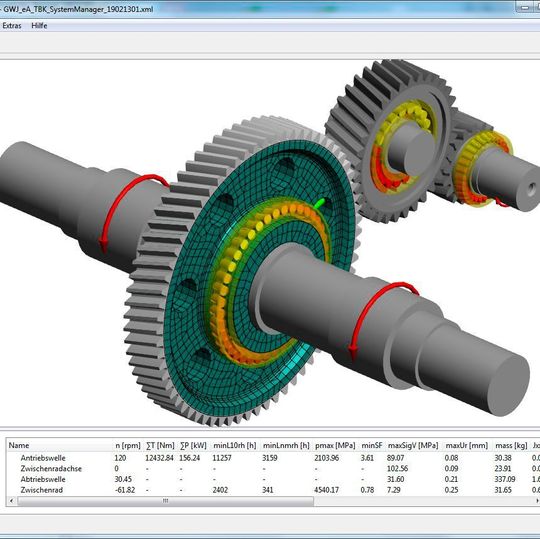Click the 23.91 mass value
This screenshot has height=539, width=540.
[x=503, y=469]
